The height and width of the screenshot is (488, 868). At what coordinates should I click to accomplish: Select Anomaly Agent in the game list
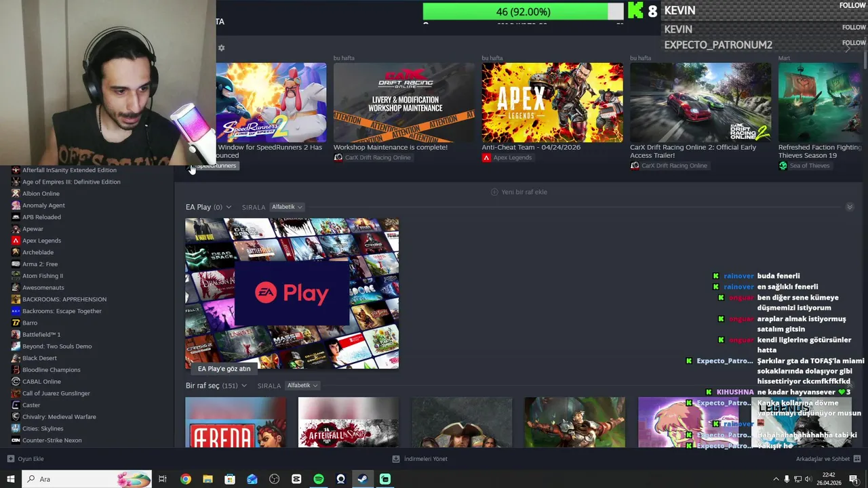(43, 205)
